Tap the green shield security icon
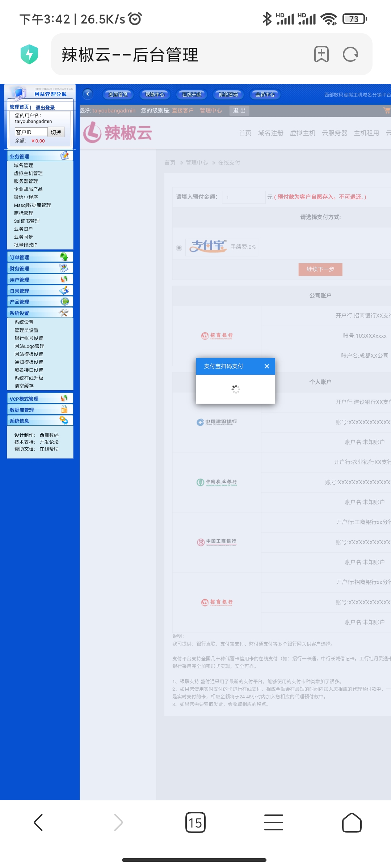 tap(29, 54)
